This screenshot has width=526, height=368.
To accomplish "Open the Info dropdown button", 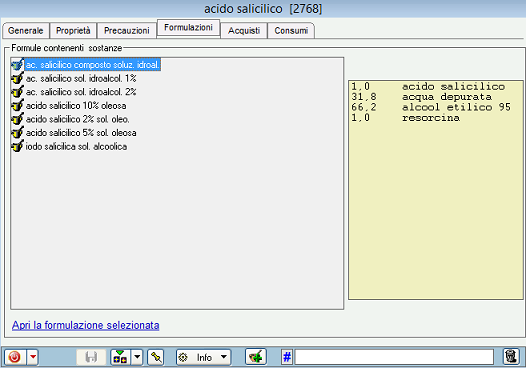I will click(204, 357).
